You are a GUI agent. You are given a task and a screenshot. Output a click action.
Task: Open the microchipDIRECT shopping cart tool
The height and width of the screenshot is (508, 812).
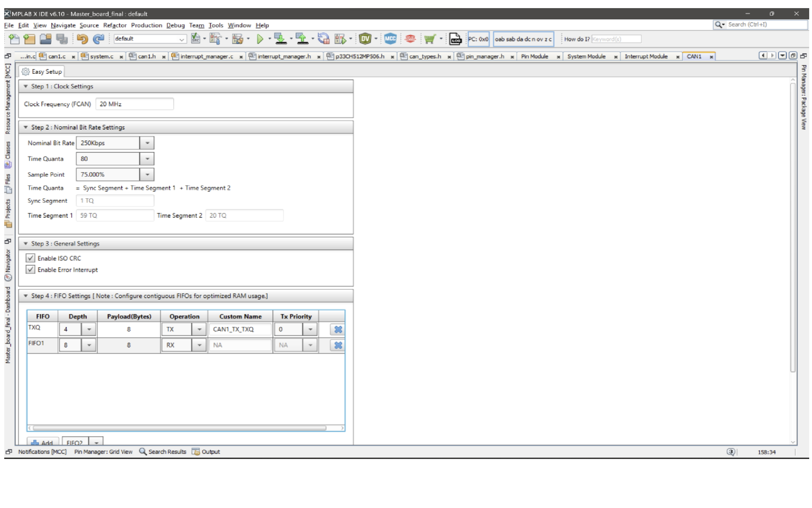point(431,39)
